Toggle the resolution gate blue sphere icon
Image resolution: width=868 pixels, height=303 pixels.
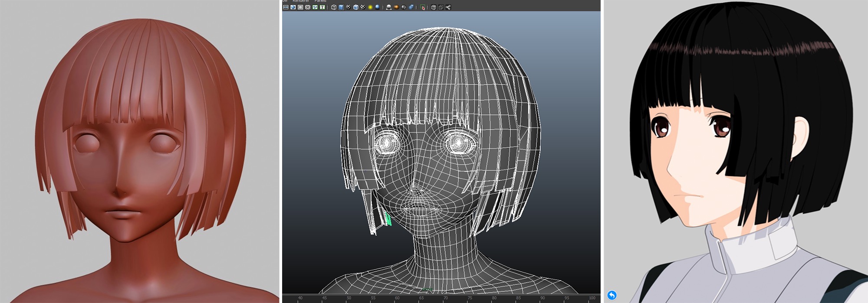point(293,7)
